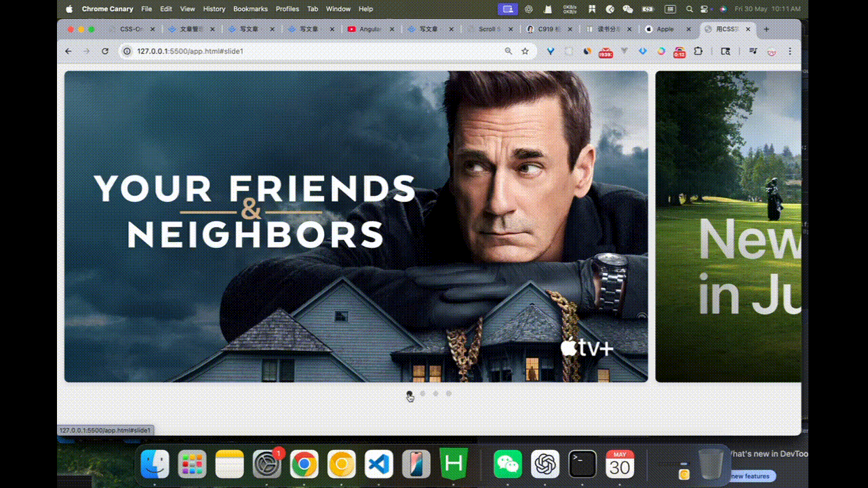
Task: Launch Google Chrome from the dock
Action: click(304, 464)
